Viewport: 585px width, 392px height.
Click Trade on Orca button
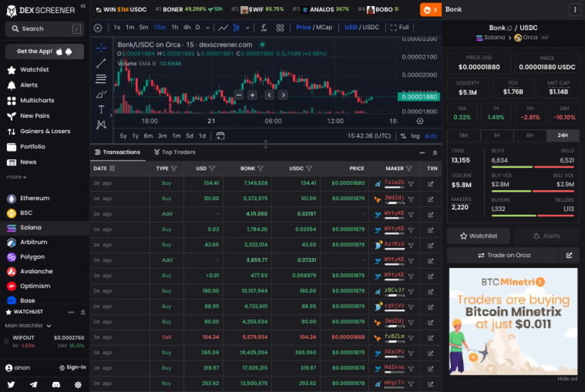point(503,255)
